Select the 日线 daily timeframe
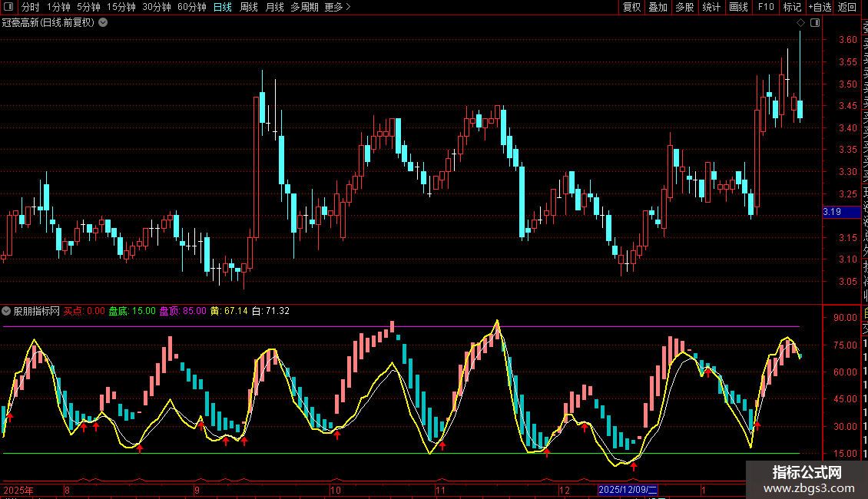The width and height of the screenshot is (868, 499). click(x=223, y=7)
